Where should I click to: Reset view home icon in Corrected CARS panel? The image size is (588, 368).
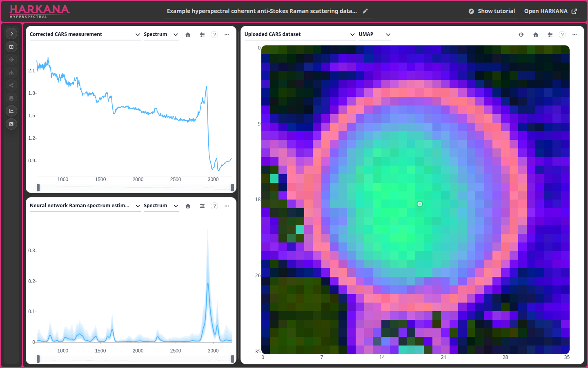(x=188, y=35)
